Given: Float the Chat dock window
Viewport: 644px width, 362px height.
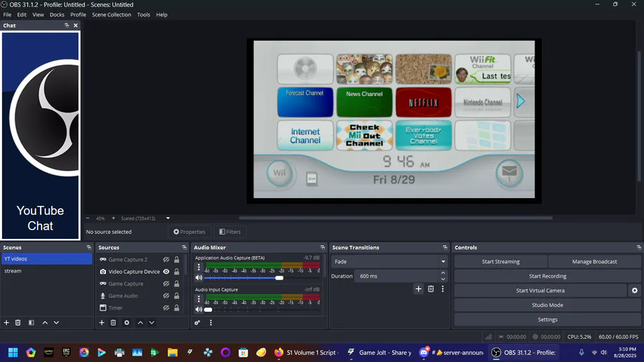Looking at the screenshot, I should pos(67,26).
